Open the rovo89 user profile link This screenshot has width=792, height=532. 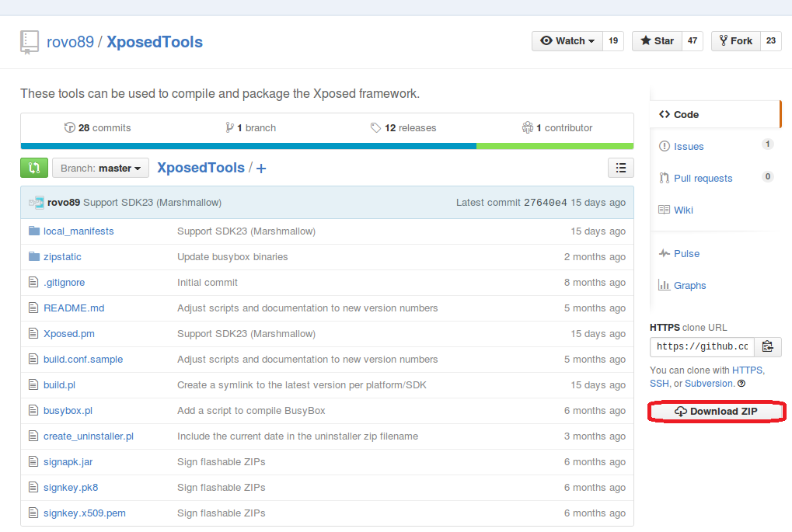point(70,42)
